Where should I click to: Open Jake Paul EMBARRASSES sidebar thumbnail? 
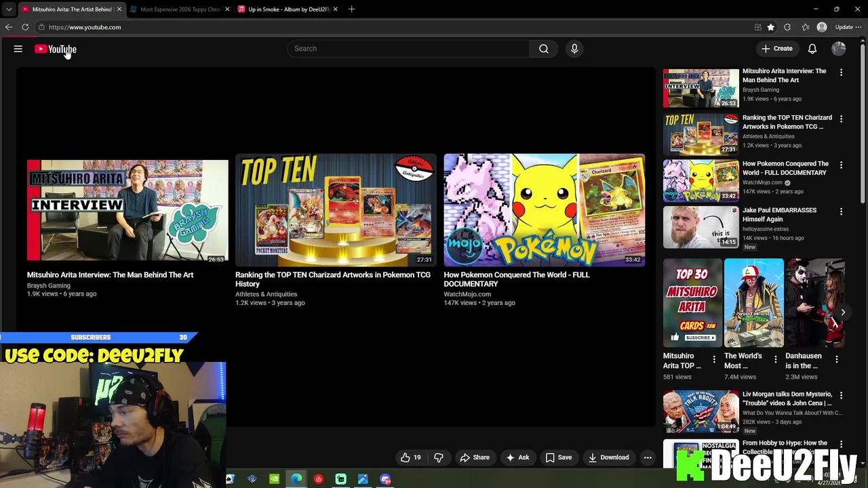click(701, 227)
